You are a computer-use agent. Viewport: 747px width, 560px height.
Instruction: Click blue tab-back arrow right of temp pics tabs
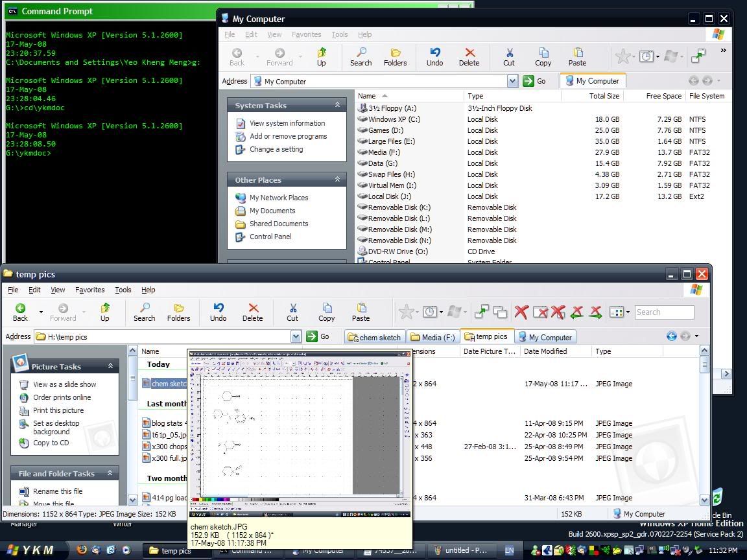click(672, 336)
